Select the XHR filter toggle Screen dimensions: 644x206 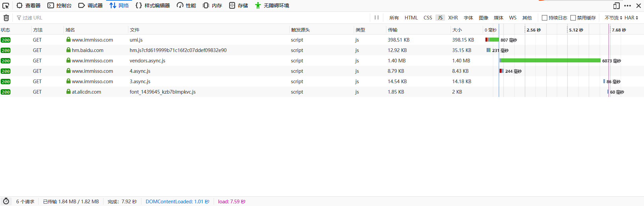453,18
